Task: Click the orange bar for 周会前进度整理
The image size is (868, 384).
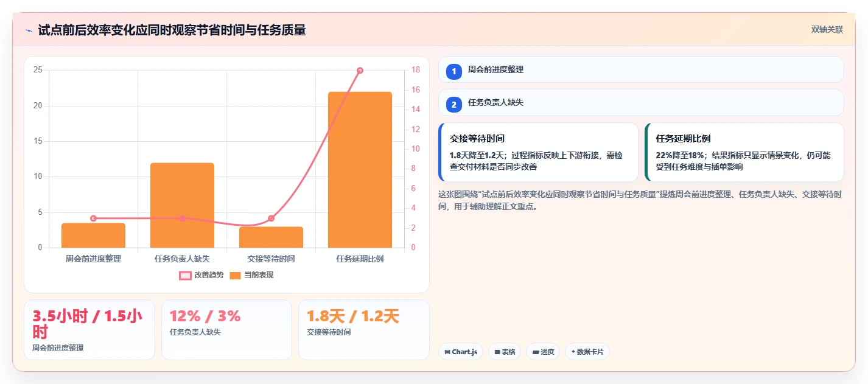Action: [x=93, y=236]
